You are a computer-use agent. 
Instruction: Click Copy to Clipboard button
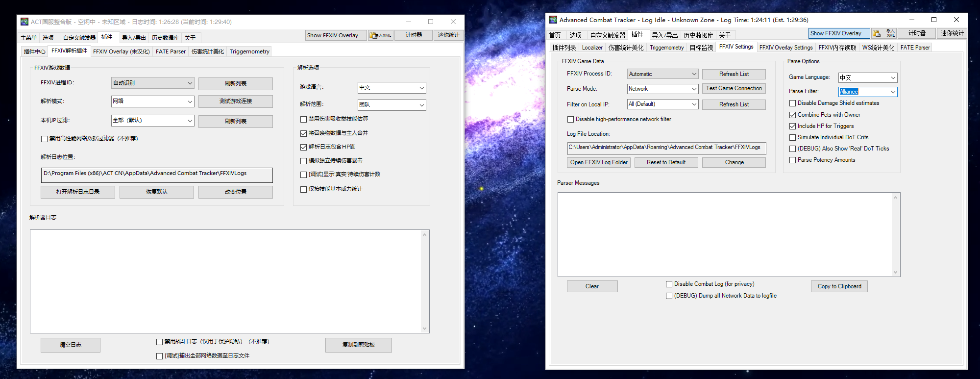coord(839,286)
